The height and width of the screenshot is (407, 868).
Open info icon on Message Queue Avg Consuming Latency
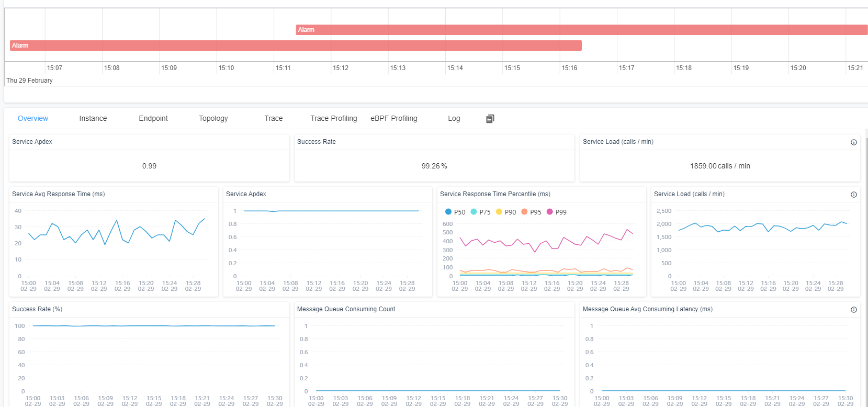tap(854, 310)
